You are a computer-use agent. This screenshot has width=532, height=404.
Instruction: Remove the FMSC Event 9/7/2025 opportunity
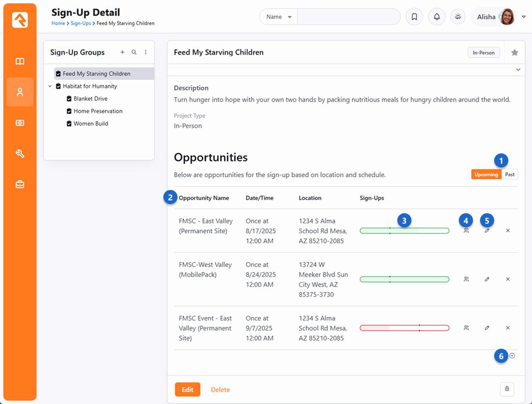508,328
